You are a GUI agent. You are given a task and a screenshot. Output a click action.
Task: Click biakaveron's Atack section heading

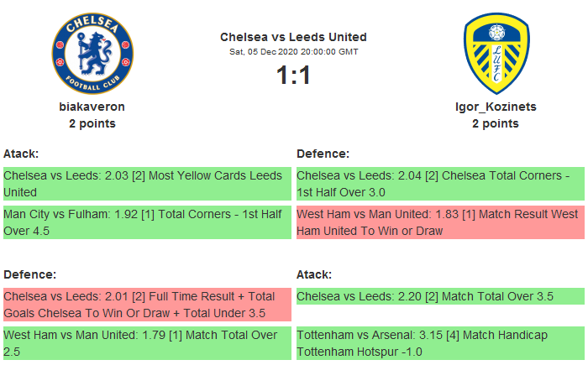point(21,154)
